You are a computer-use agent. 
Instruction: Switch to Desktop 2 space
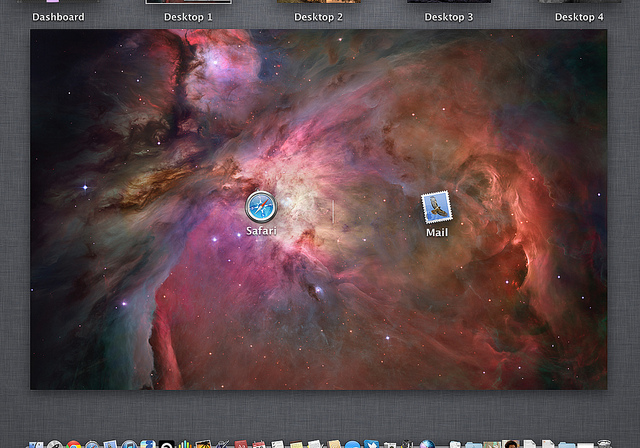[x=318, y=17]
